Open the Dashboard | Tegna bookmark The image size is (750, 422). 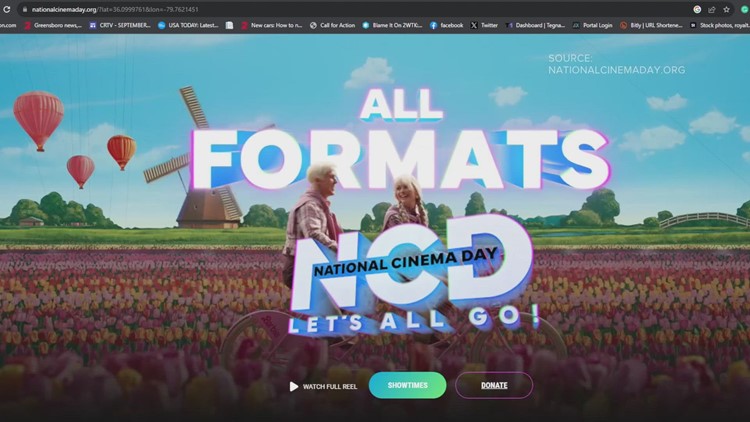pos(535,25)
